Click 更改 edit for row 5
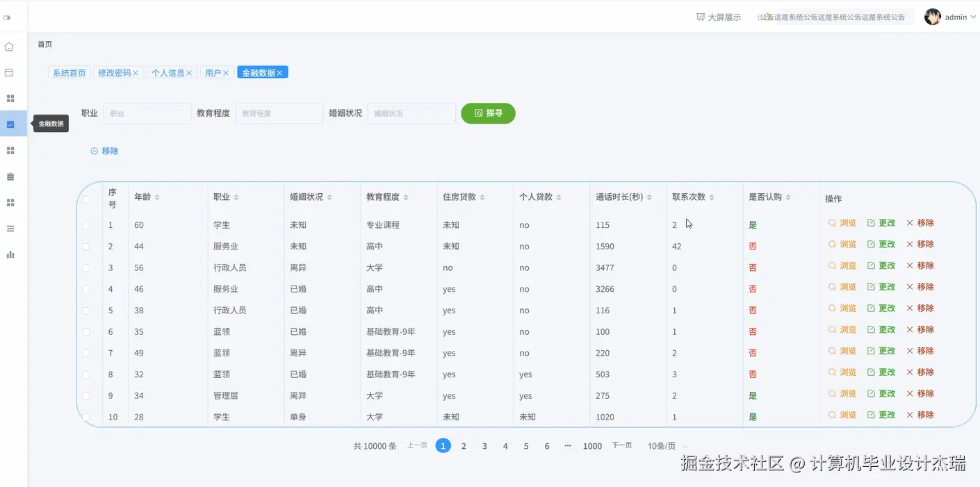The height and width of the screenshot is (487, 980). coord(881,308)
